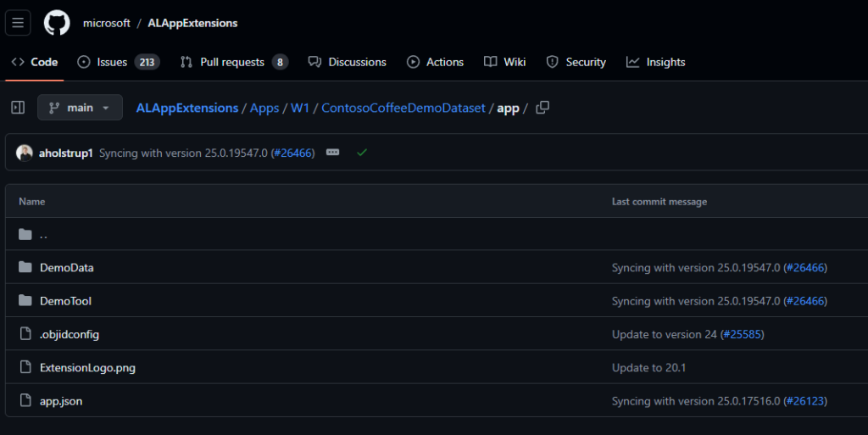Switch to the Code tab
The image size is (868, 435).
[34, 62]
